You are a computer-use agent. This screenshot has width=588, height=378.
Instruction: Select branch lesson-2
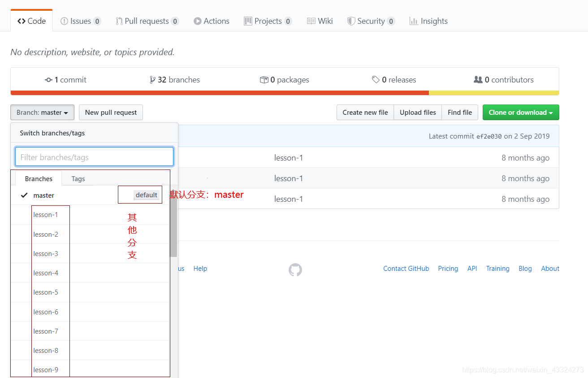(x=90, y=234)
